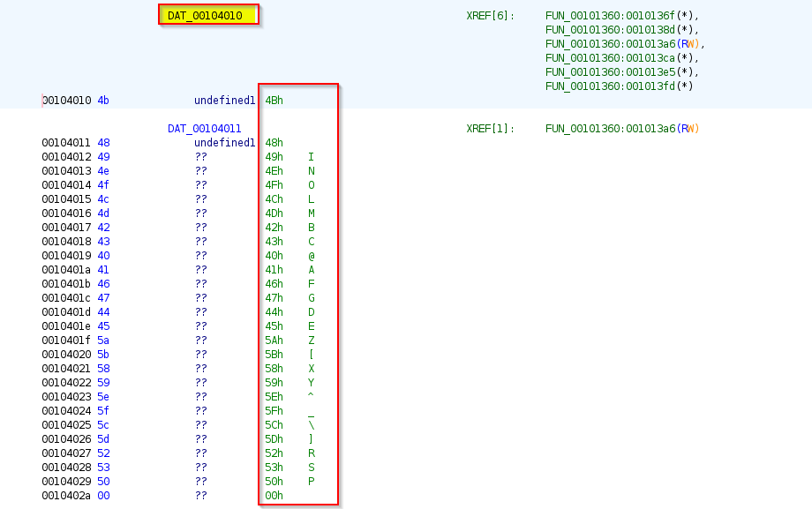Select address 00104020
812x509 pixels.
[66, 354]
